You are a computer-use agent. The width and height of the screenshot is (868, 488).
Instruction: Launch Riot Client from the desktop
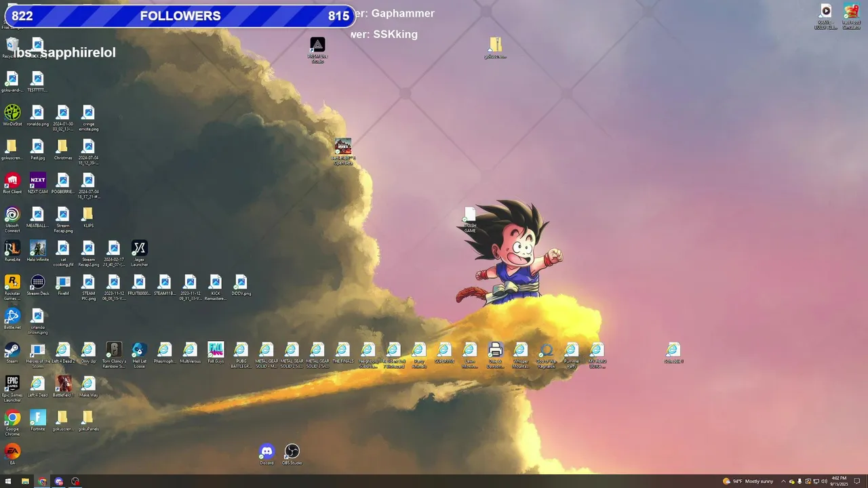12,184
